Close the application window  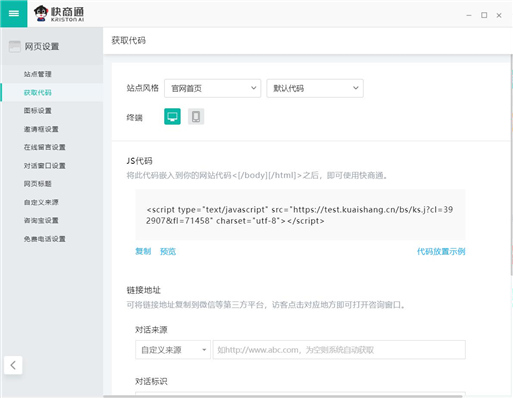(x=499, y=15)
